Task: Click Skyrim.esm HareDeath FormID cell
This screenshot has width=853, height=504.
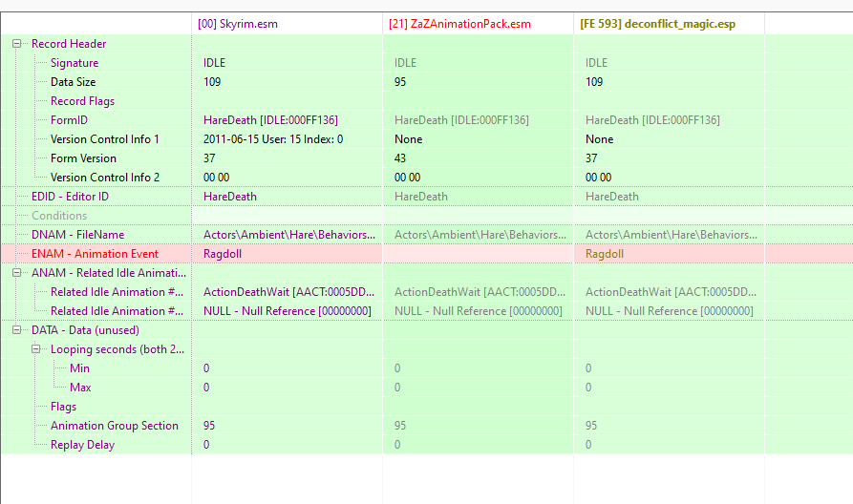Action: coord(270,120)
